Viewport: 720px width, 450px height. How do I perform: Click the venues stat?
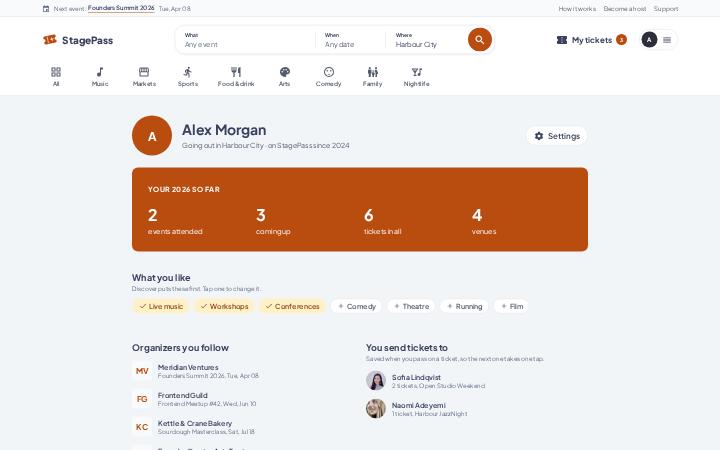pos(484,221)
